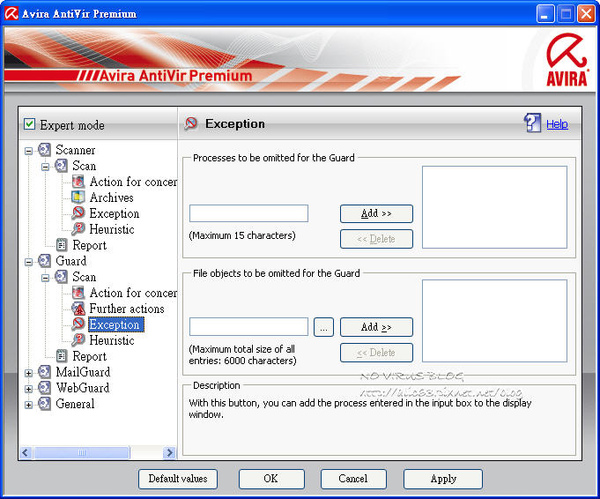Screen dimensions: 600x499
Task: Click the Further actions icon
Action: (78, 308)
